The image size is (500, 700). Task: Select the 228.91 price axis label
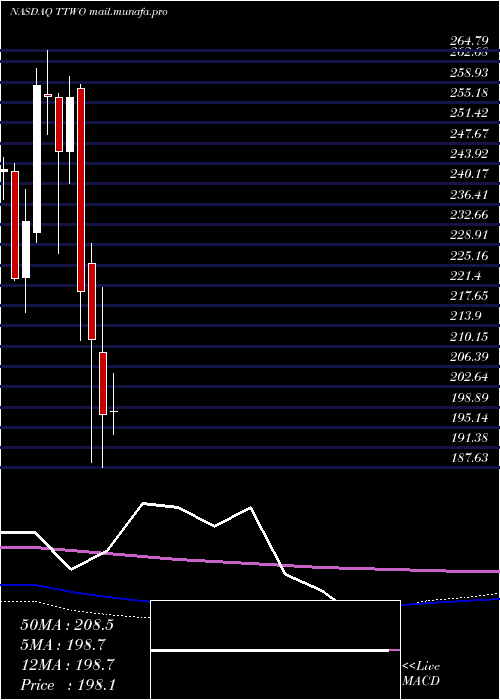(469, 235)
